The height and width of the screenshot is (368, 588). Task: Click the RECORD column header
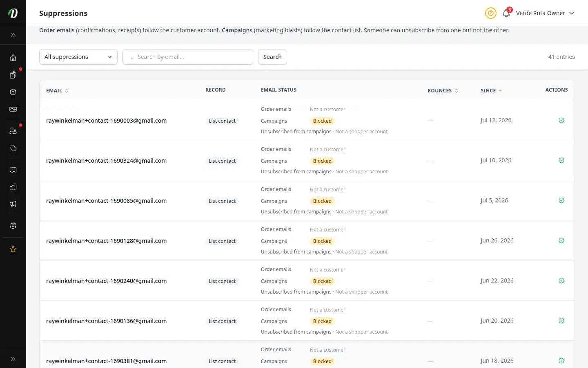coord(216,90)
